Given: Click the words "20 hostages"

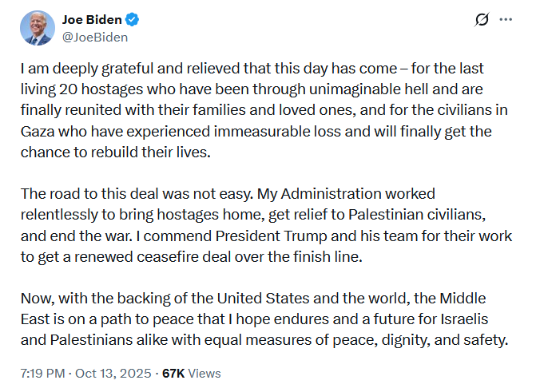Looking at the screenshot, I should (98, 90).
